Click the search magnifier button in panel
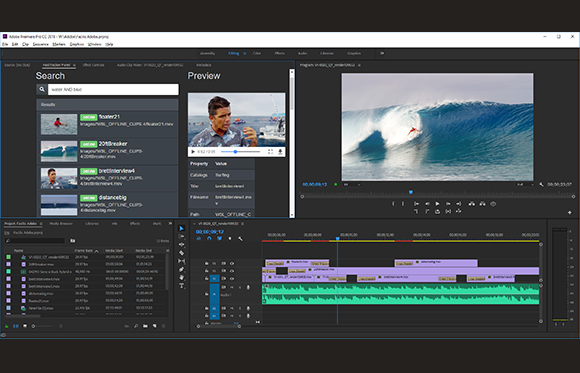Image resolution: width=580 pixels, height=373 pixels. (x=42, y=89)
